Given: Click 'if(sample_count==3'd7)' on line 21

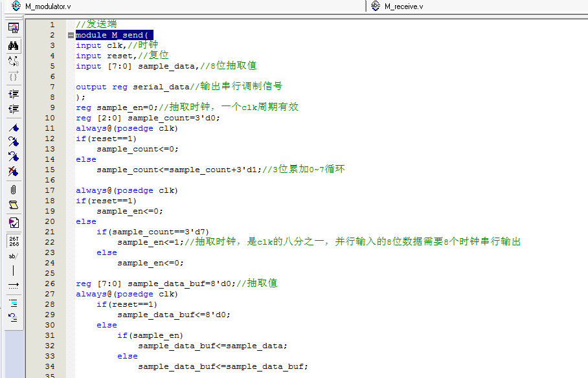Looking at the screenshot, I should (x=153, y=232).
